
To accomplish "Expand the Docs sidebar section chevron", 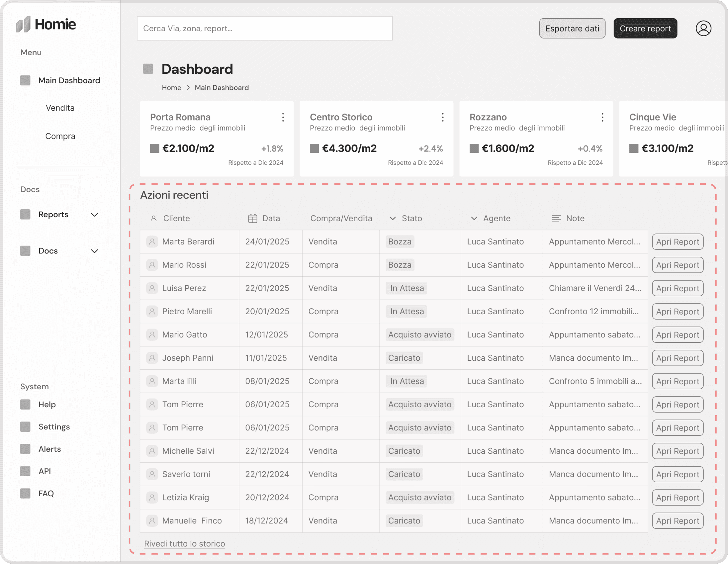I will point(95,251).
